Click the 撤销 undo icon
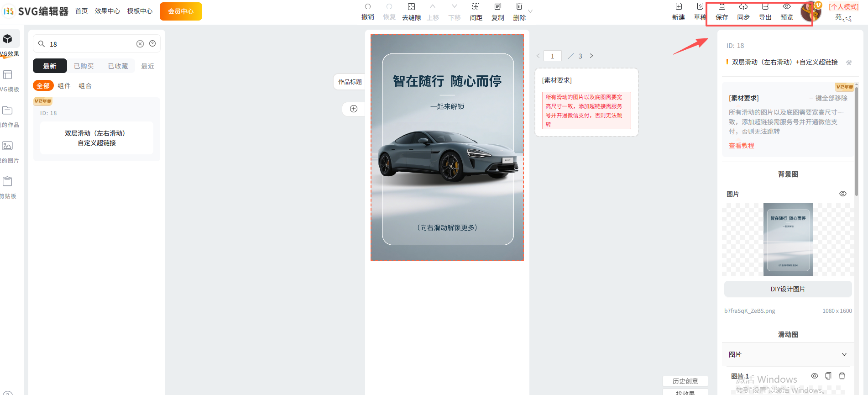This screenshot has height=395, width=868. tap(367, 7)
